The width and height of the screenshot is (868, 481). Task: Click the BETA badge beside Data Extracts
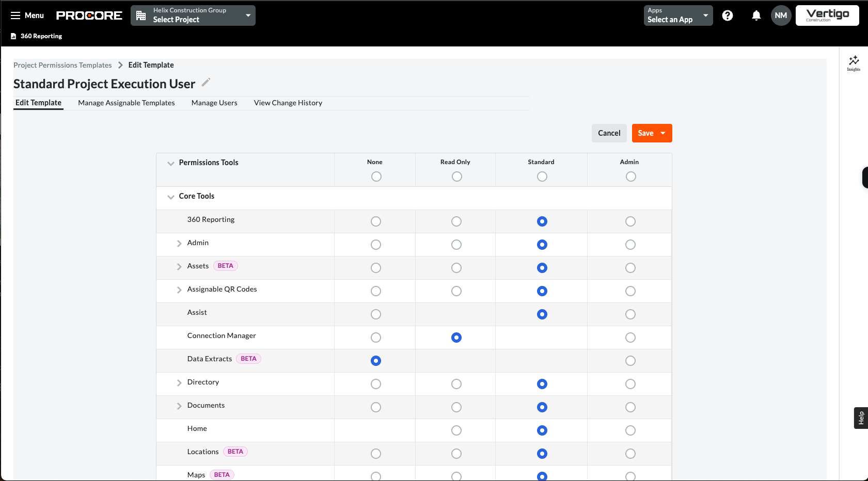(x=249, y=359)
